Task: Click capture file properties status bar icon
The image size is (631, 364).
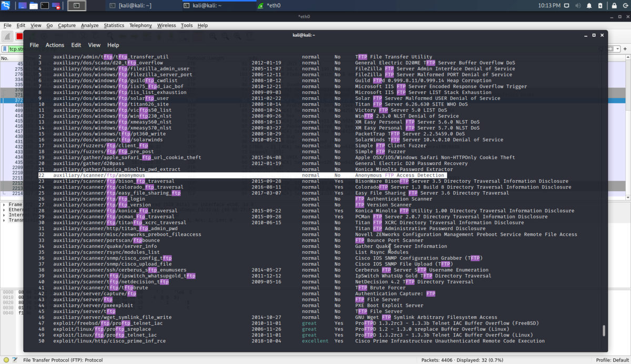Action: [x=15, y=360]
